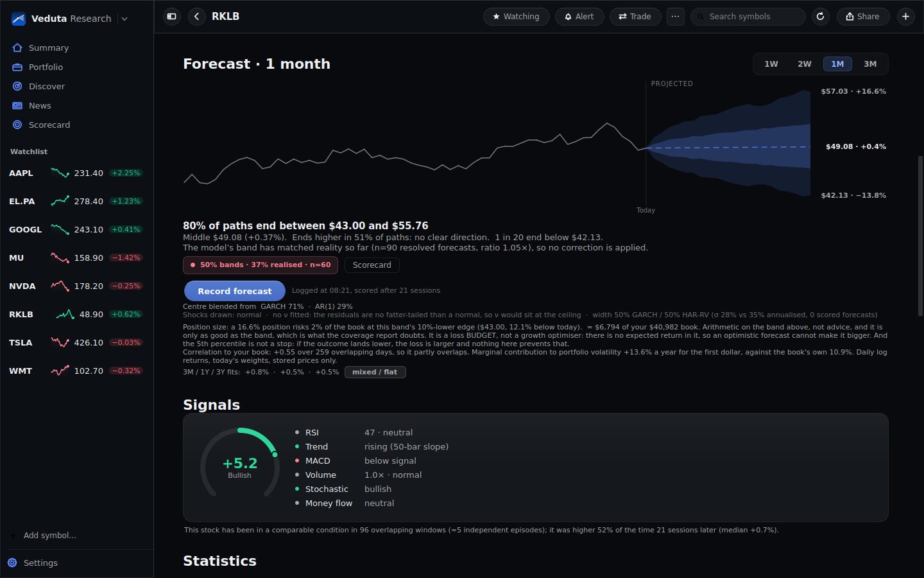Viewport: 924px width, 578px height.
Task: Click the Scorecard target icon
Action: [17, 125]
